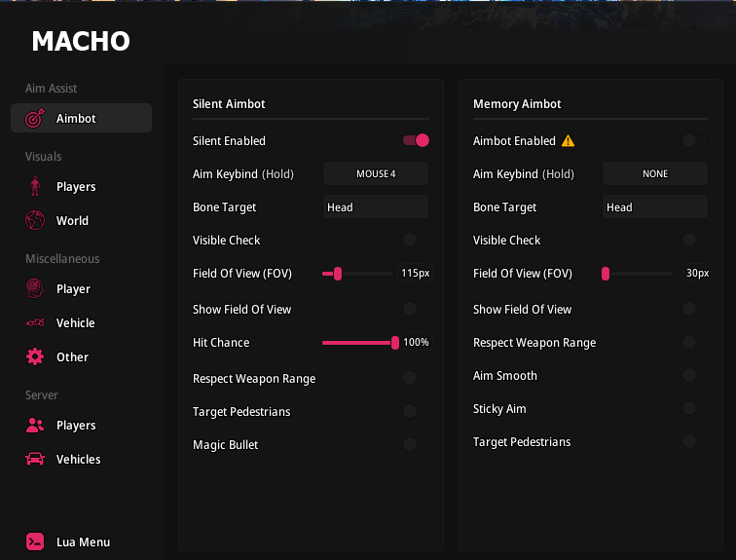
Task: Enable the Magic Bullet toggle
Action: pyautogui.click(x=417, y=445)
